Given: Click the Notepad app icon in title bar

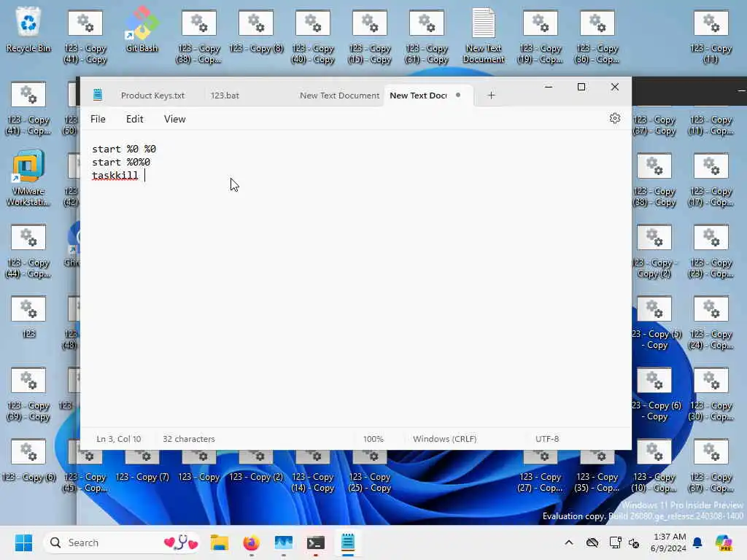Looking at the screenshot, I should [x=98, y=95].
